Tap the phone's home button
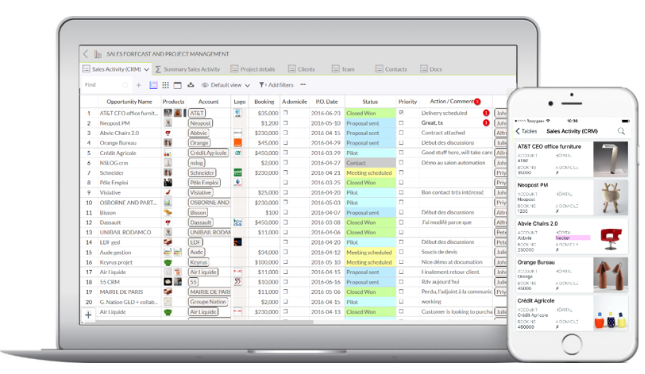This screenshot has width=645, height=374. tap(571, 344)
